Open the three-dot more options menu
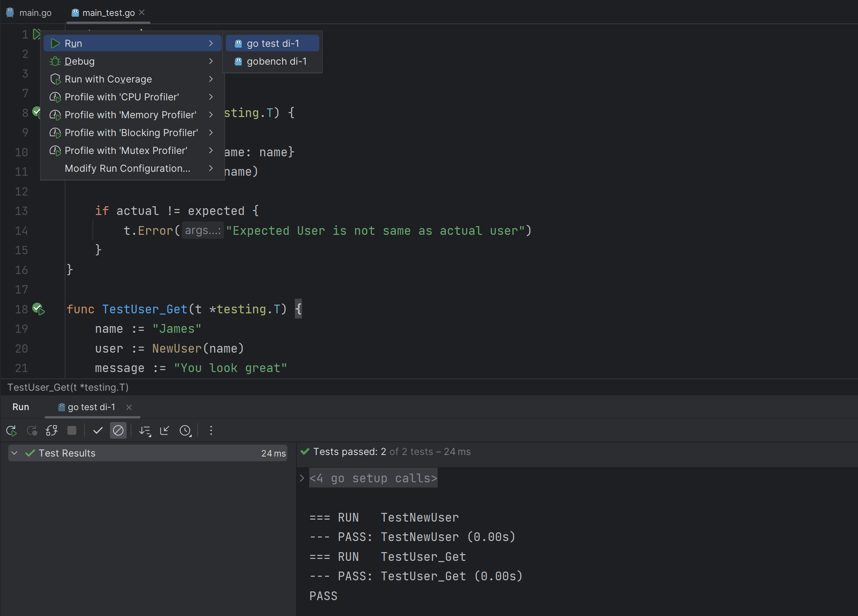The width and height of the screenshot is (858, 616). 211,430
